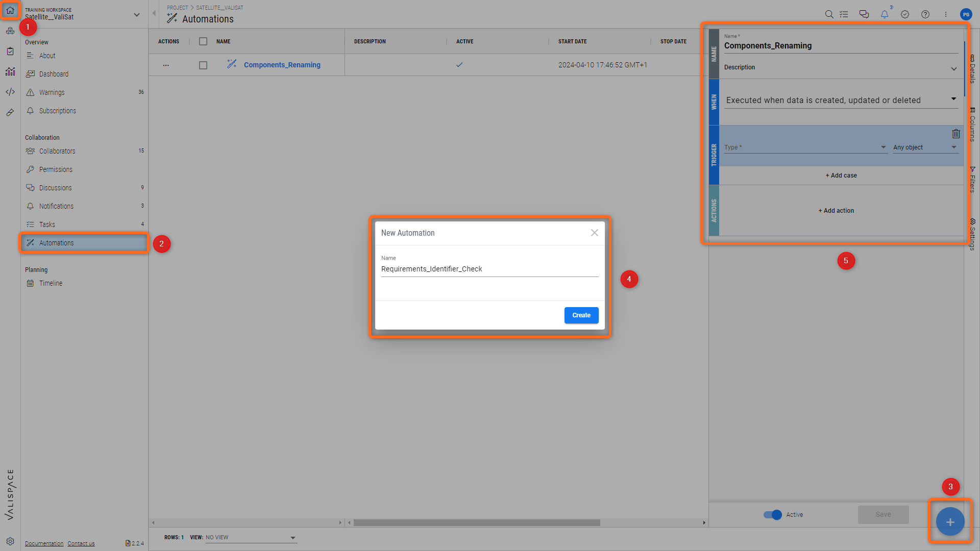Click the search magnifier icon

(829, 14)
